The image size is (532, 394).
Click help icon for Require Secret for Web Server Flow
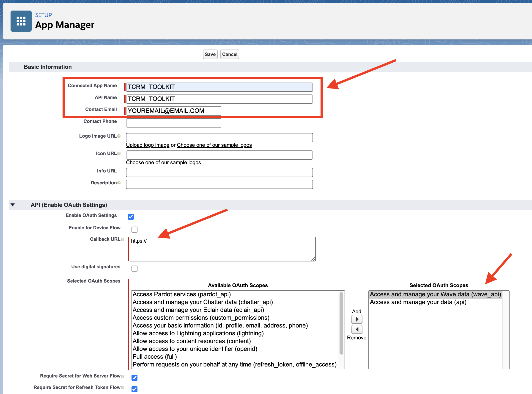pyautogui.click(x=123, y=376)
